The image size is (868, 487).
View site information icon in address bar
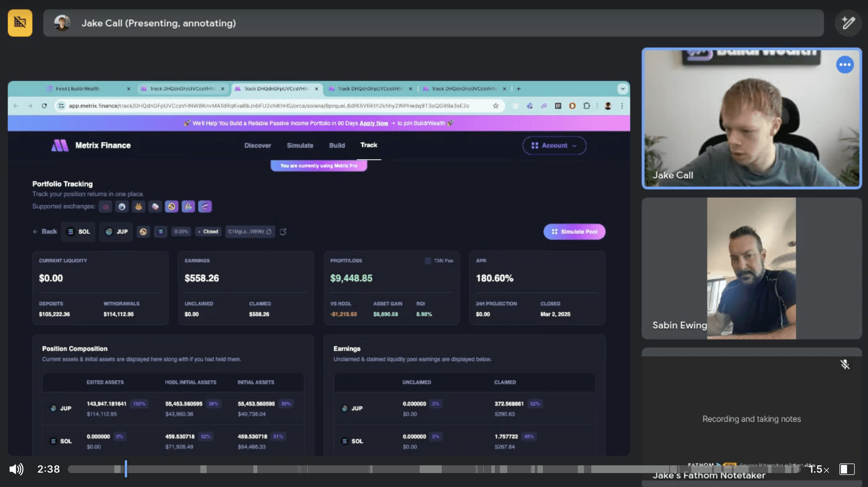pyautogui.click(x=61, y=106)
